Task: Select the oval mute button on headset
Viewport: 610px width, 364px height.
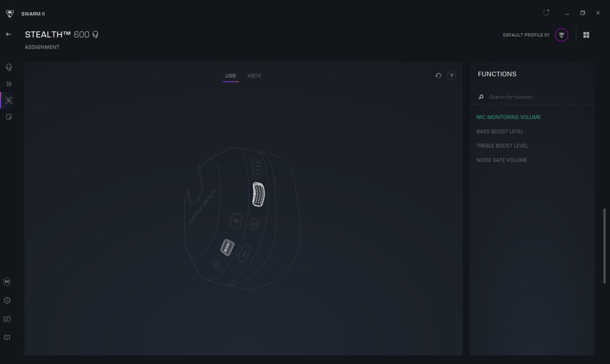Action: (x=244, y=253)
